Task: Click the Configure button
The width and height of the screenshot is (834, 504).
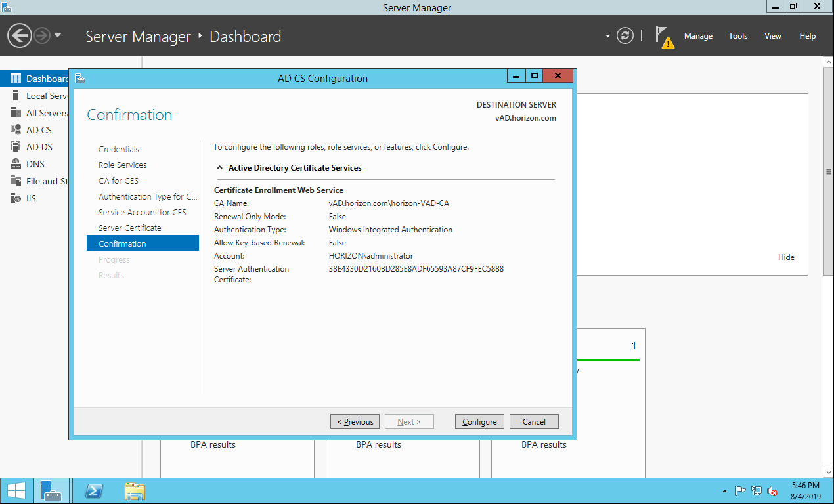Action: (x=479, y=421)
